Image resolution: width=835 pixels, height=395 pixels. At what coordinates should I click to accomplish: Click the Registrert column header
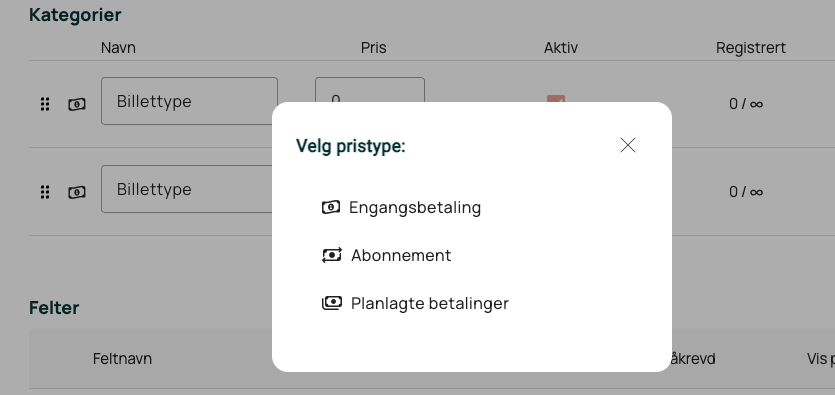click(751, 48)
